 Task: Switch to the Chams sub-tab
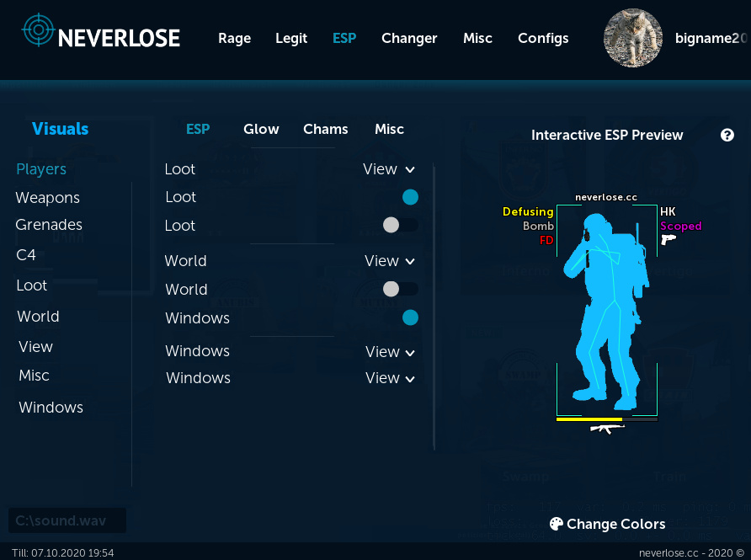(x=326, y=129)
